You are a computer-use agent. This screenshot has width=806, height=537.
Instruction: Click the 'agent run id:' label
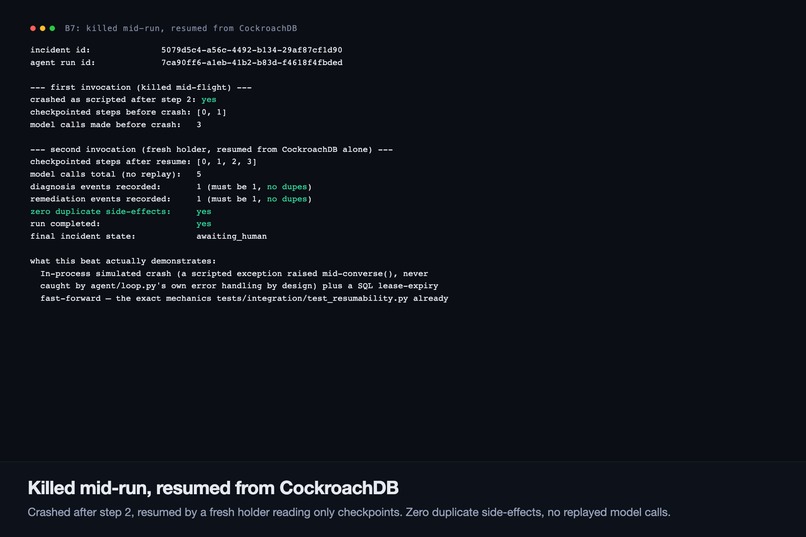click(63, 62)
